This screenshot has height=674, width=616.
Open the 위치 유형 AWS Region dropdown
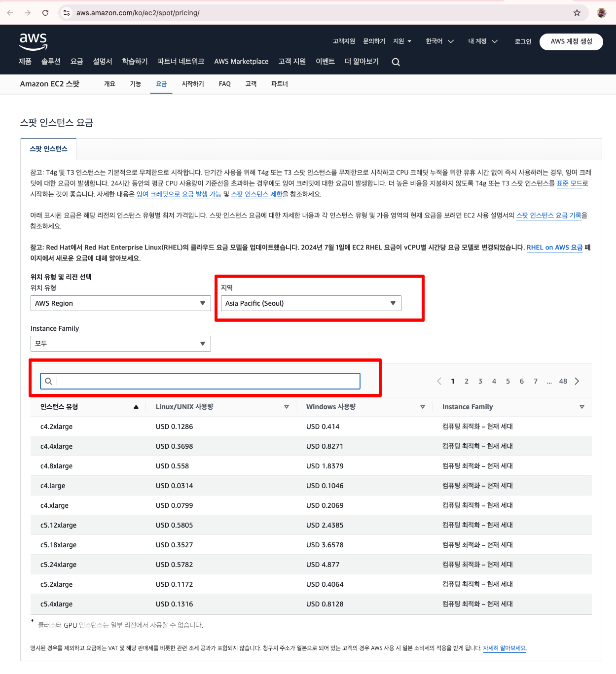point(121,303)
